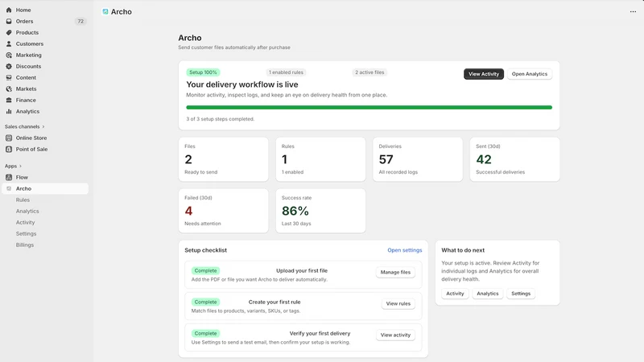The width and height of the screenshot is (644, 362).
Task: Click the Flow app icon
Action: pos(9,177)
